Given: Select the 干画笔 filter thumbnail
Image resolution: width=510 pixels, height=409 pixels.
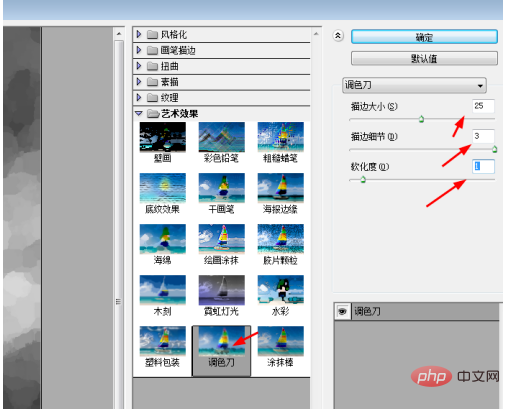Looking at the screenshot, I should (222, 188).
